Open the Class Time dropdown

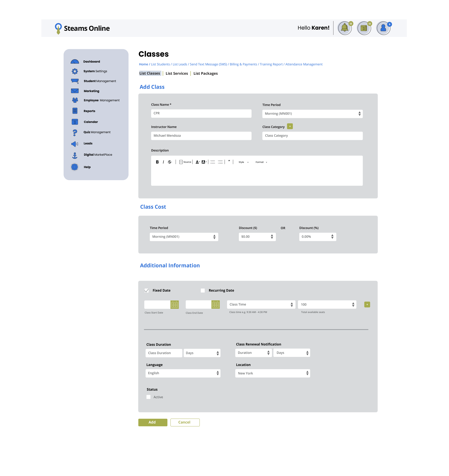(261, 305)
